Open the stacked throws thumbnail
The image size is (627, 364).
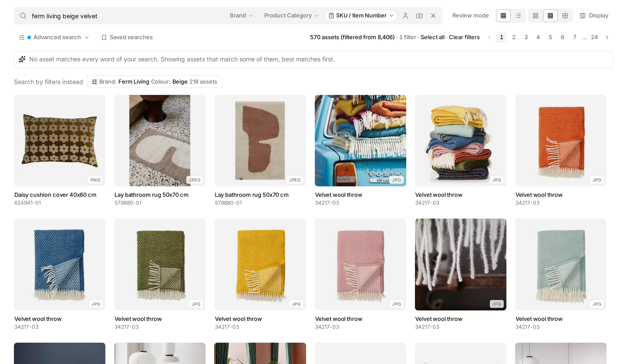tap(460, 141)
